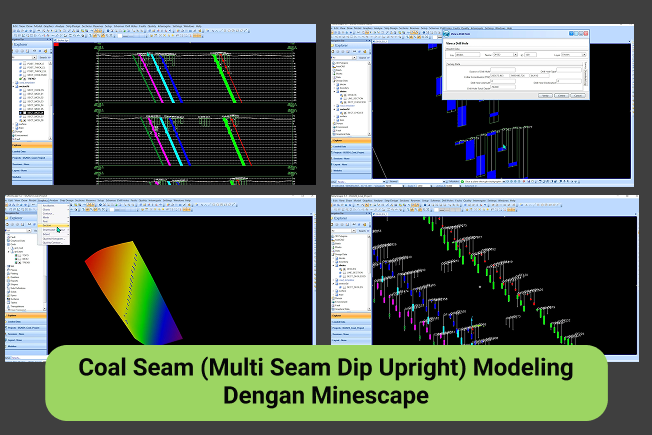Image resolution: width=652 pixels, height=435 pixels.
Task: Open Explorer filter dropdown in cross-section window
Action: click(34, 57)
